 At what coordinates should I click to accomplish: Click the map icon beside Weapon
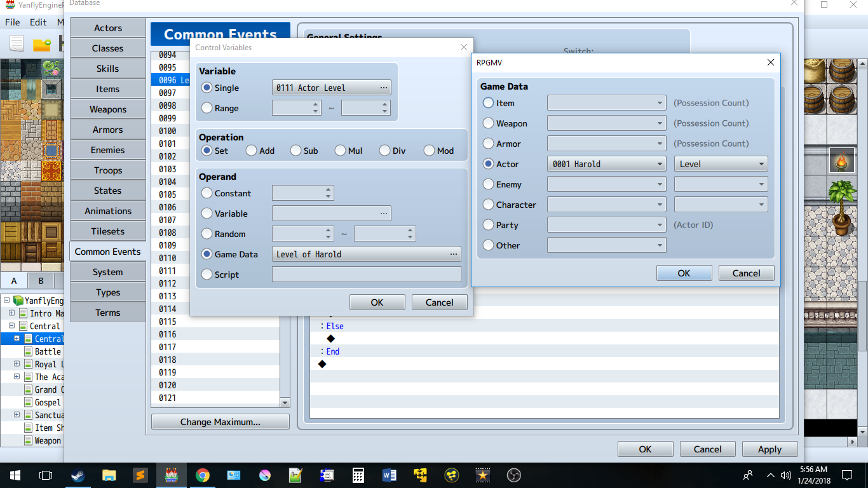click(x=29, y=440)
